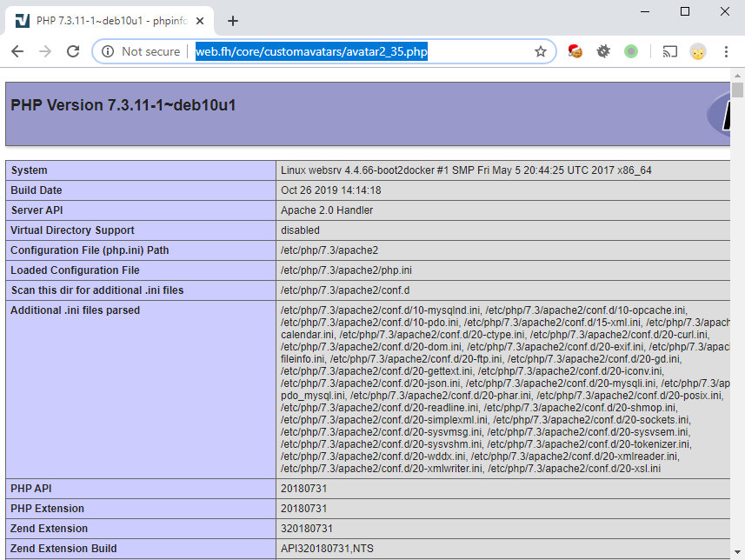Click the PHP Version heading text
The image size is (745, 560).
[x=123, y=105]
